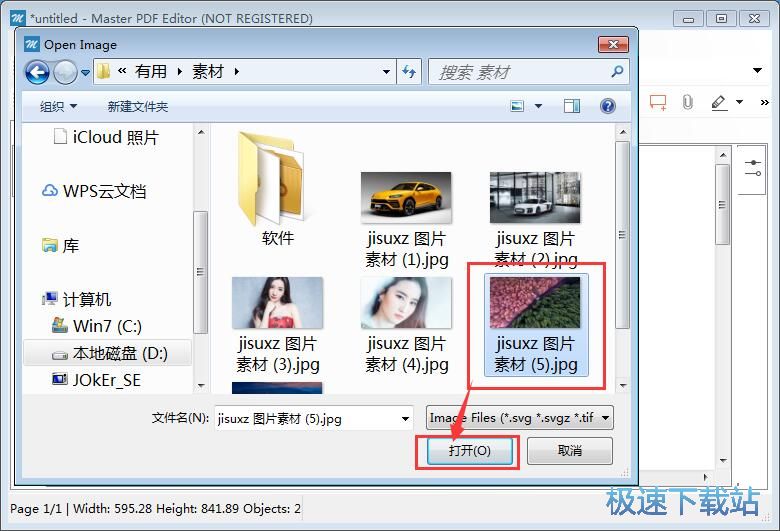Click the iCloud 照片 file icon
The width and height of the screenshot is (780, 531).
click(60, 136)
